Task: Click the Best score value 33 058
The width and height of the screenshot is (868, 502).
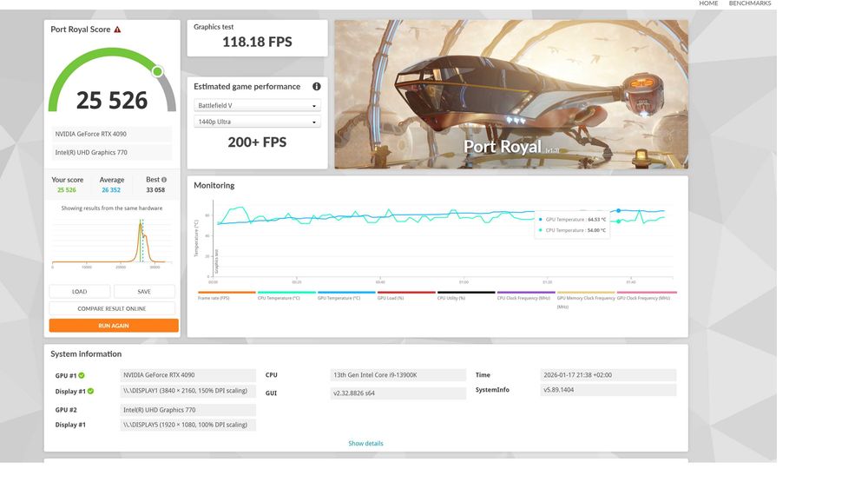Action: pos(155,190)
